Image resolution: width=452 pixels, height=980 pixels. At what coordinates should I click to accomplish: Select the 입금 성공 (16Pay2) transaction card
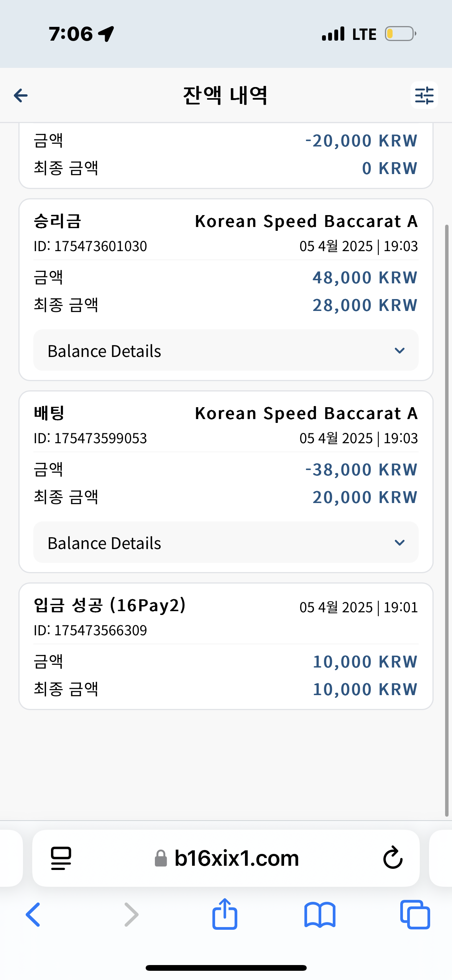225,646
